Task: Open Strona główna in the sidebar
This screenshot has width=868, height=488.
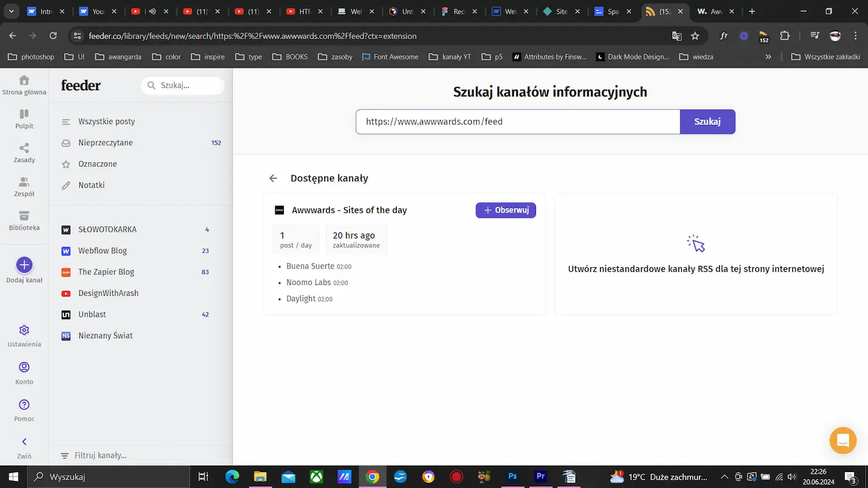Action: (x=24, y=85)
